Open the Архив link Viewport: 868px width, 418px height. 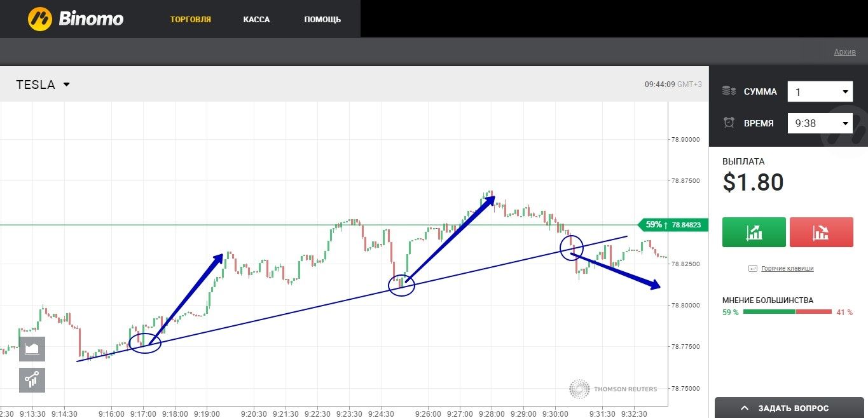pyautogui.click(x=845, y=52)
